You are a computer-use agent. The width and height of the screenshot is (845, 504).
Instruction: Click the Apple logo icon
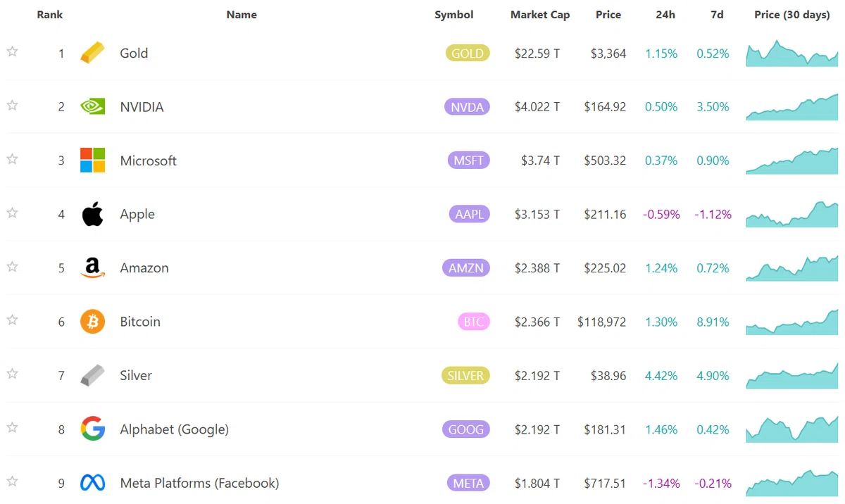92,214
